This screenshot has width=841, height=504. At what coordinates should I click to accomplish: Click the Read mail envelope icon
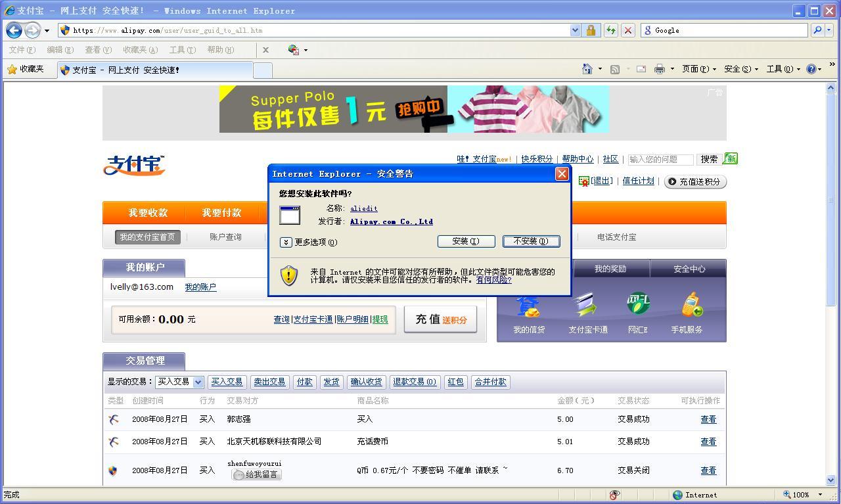(x=641, y=69)
